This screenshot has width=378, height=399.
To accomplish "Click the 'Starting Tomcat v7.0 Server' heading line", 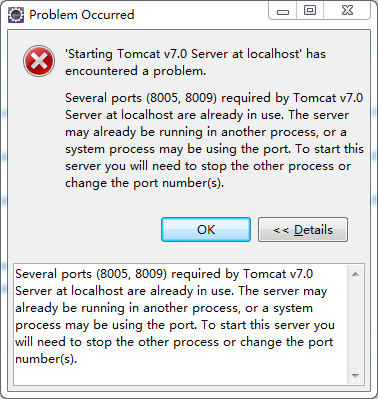I will pos(195,54).
